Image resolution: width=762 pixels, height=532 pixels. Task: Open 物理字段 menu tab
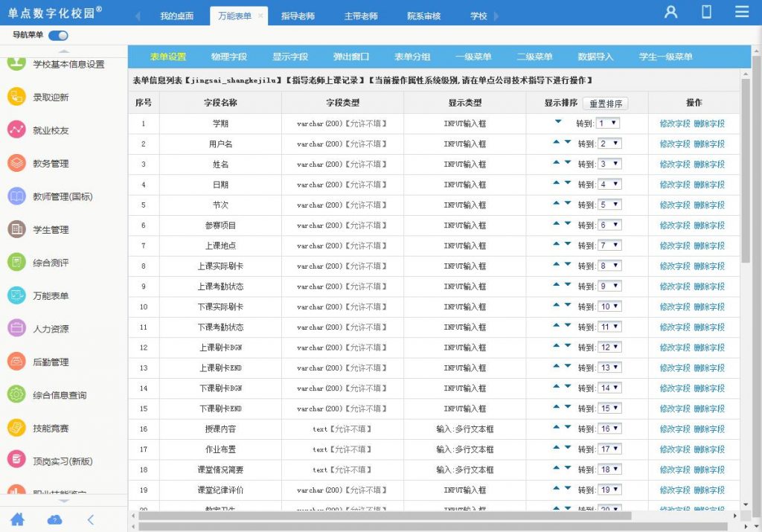229,57
